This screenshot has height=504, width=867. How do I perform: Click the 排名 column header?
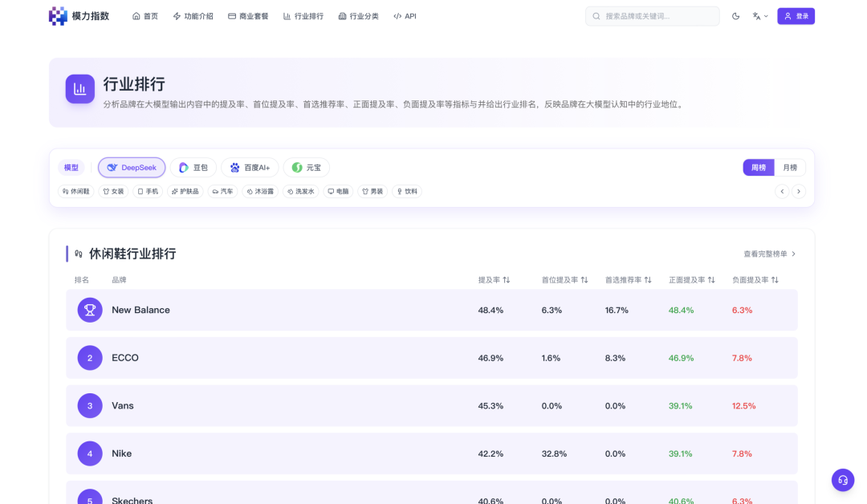[x=82, y=280]
